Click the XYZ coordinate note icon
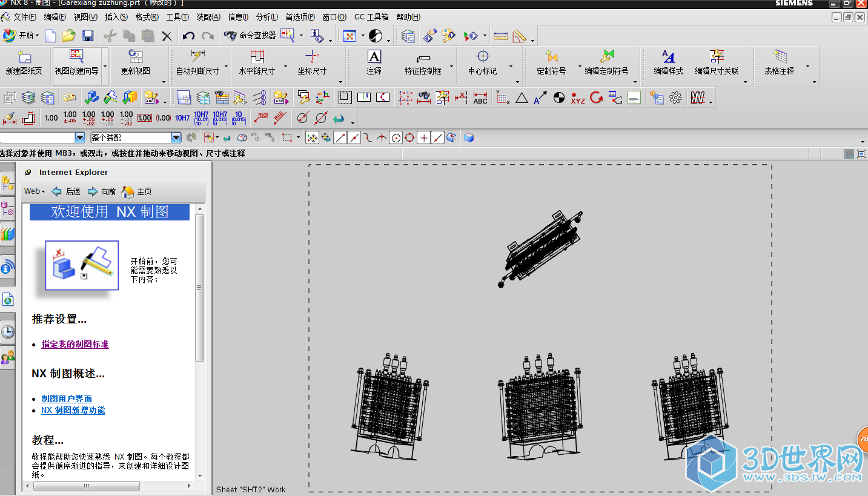Image resolution: width=868 pixels, height=496 pixels. (577, 98)
